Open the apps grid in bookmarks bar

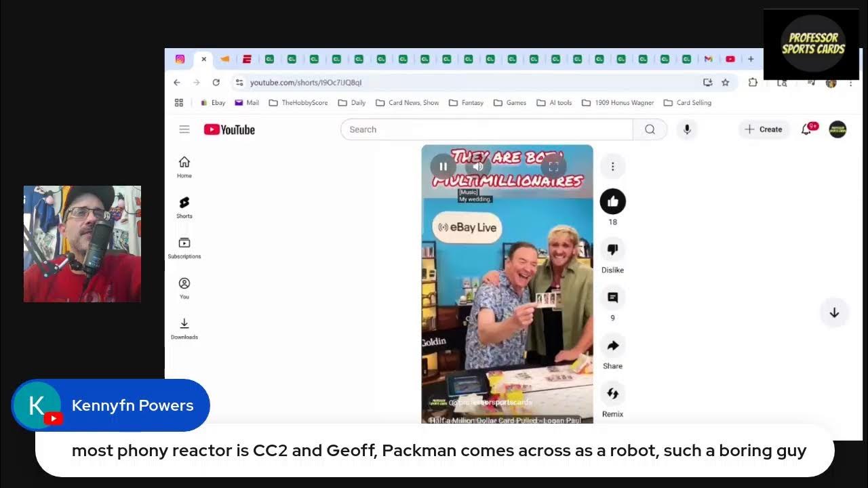pos(179,102)
